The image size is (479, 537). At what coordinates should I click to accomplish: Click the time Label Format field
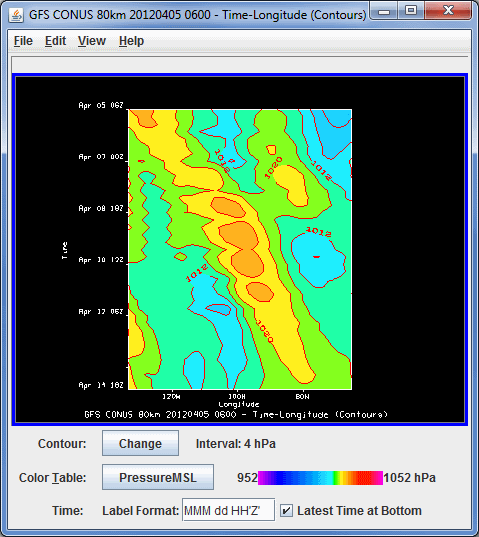(228, 511)
